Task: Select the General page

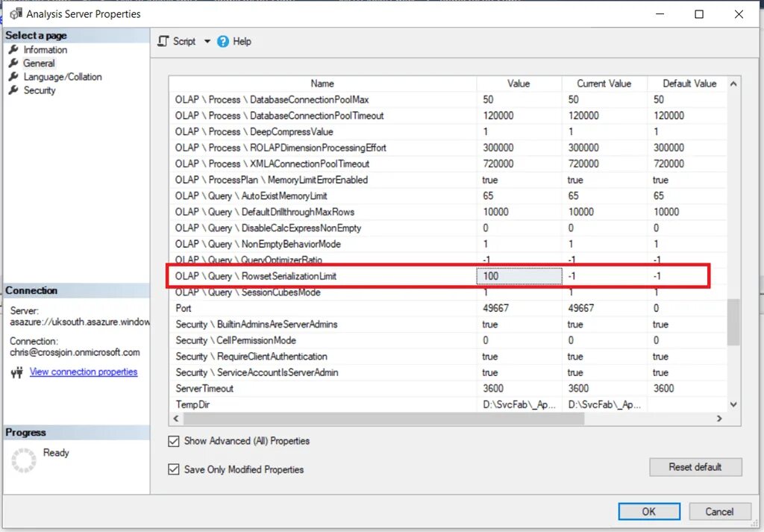Action: pos(39,63)
